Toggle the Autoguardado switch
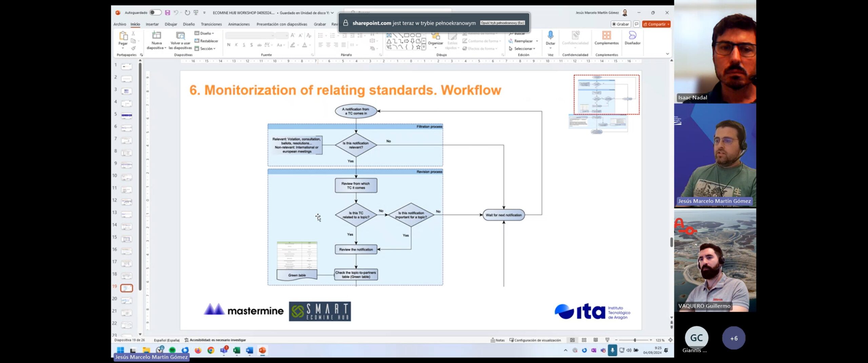 click(x=155, y=13)
